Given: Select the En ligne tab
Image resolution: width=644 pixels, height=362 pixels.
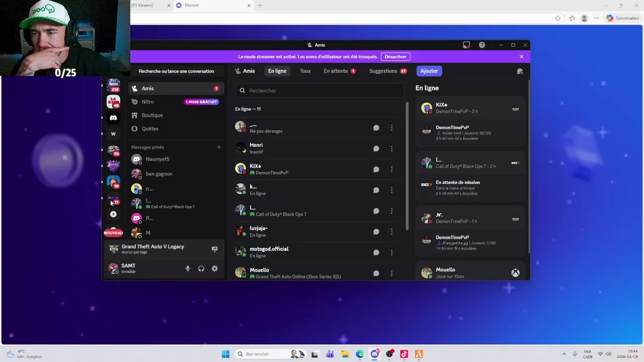Looking at the screenshot, I should click(x=277, y=71).
